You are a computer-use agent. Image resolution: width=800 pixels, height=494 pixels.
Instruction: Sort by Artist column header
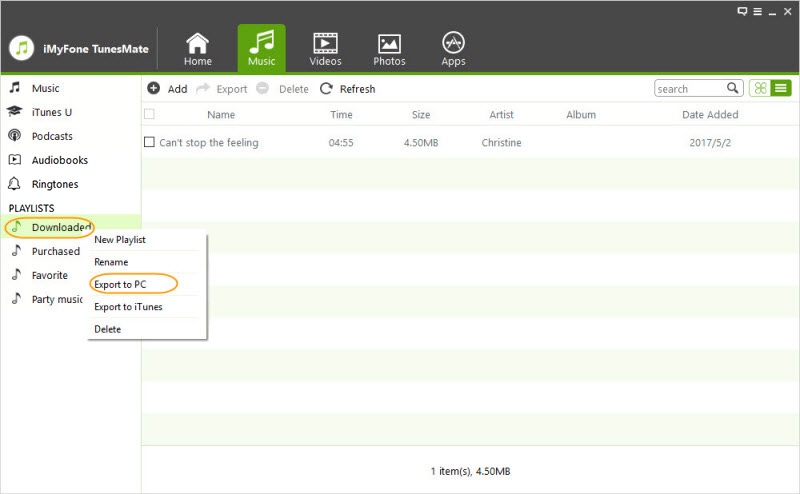coord(501,114)
